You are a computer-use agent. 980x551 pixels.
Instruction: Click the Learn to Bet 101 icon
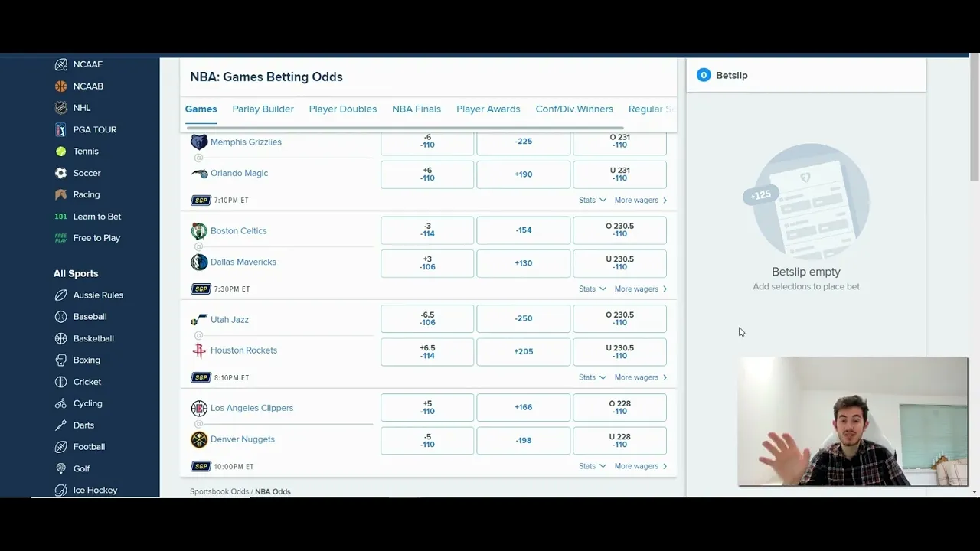60,217
